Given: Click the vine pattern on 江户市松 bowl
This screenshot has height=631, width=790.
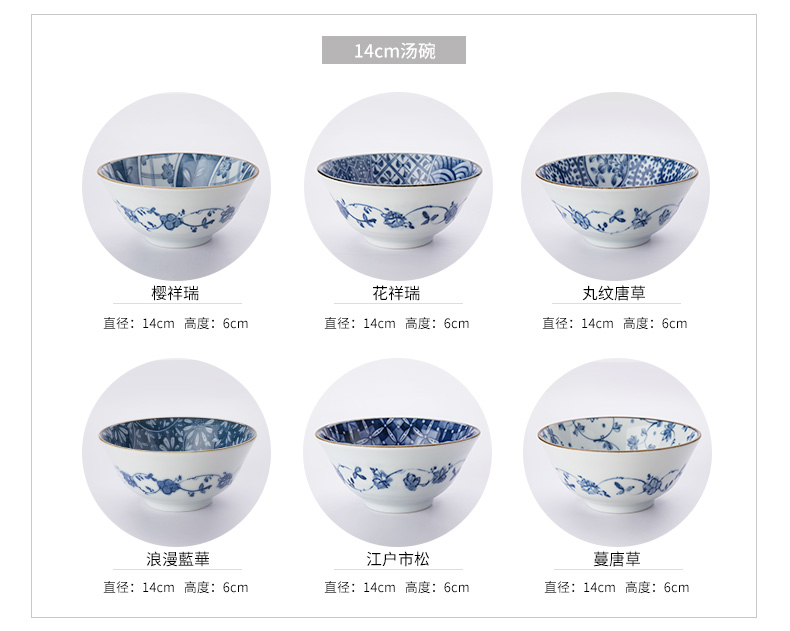Looking at the screenshot, I should [x=396, y=477].
